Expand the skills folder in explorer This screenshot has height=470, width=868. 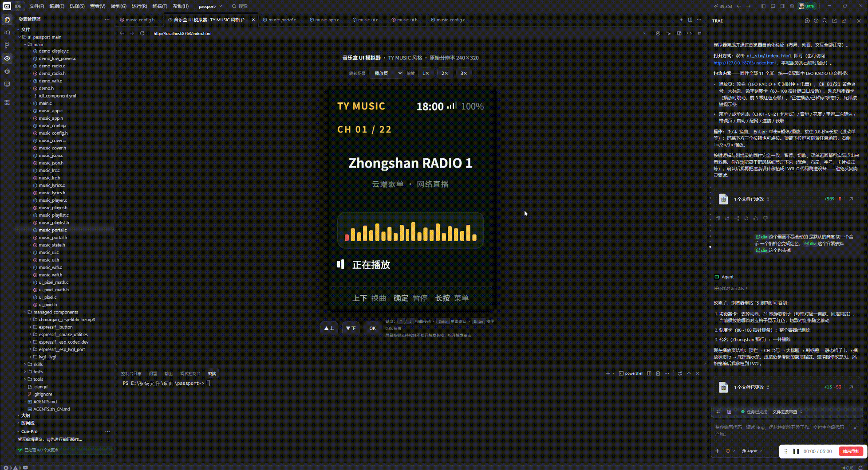38,364
